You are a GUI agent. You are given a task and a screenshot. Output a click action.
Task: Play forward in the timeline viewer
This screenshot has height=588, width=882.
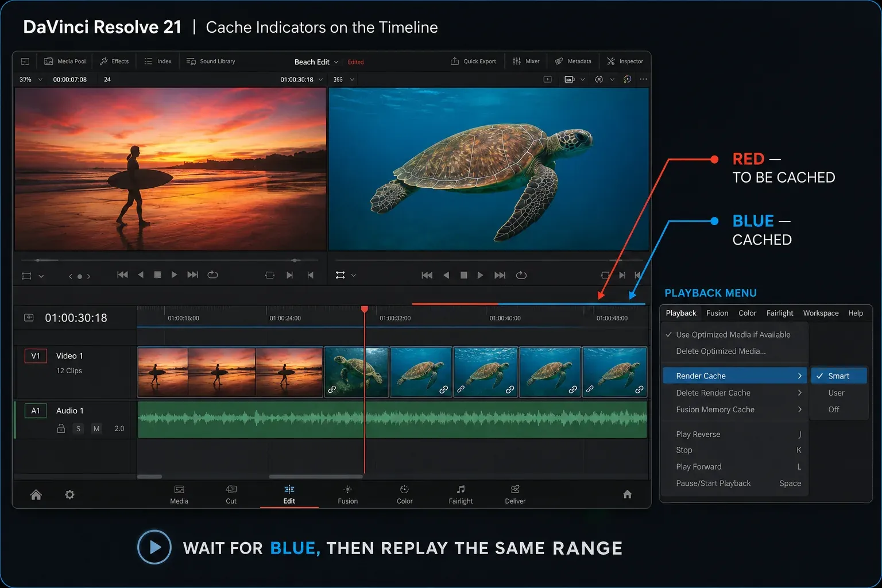point(481,276)
